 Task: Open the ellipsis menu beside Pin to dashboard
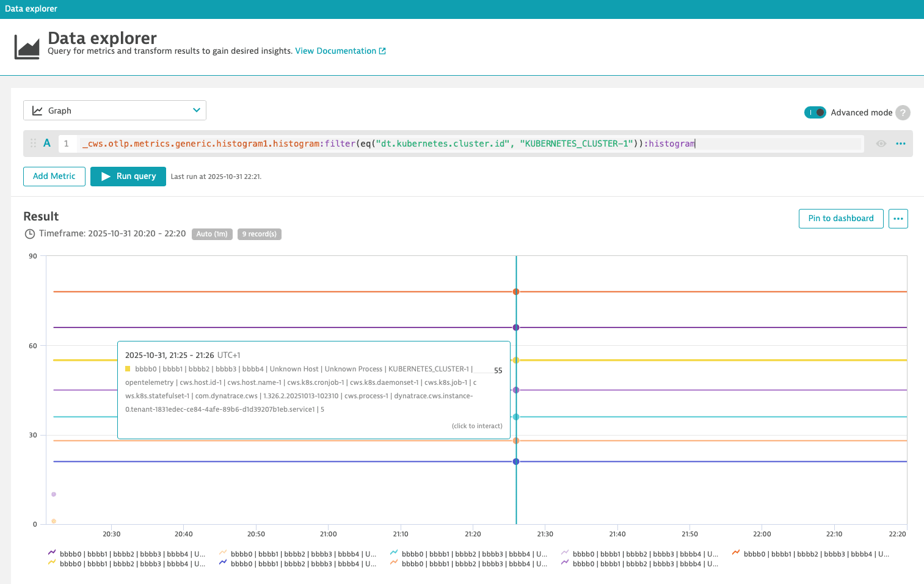(898, 218)
